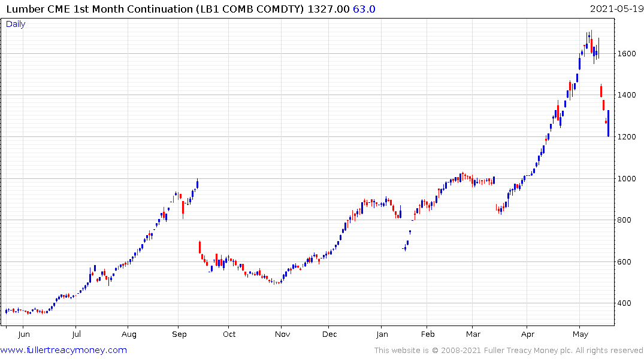Click the Jan label on time axis
Screen dimensions: 644x359
tap(382, 334)
